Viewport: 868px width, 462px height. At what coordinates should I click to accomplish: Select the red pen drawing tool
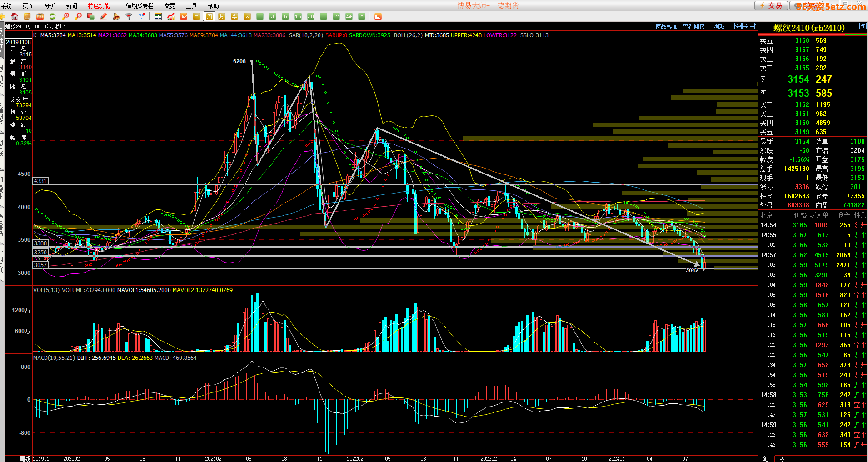[x=104, y=16]
